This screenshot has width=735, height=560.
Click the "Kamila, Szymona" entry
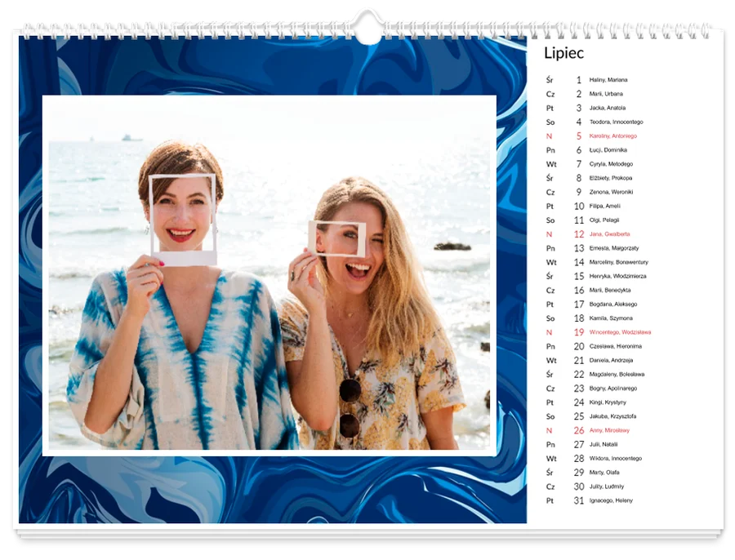(x=611, y=318)
